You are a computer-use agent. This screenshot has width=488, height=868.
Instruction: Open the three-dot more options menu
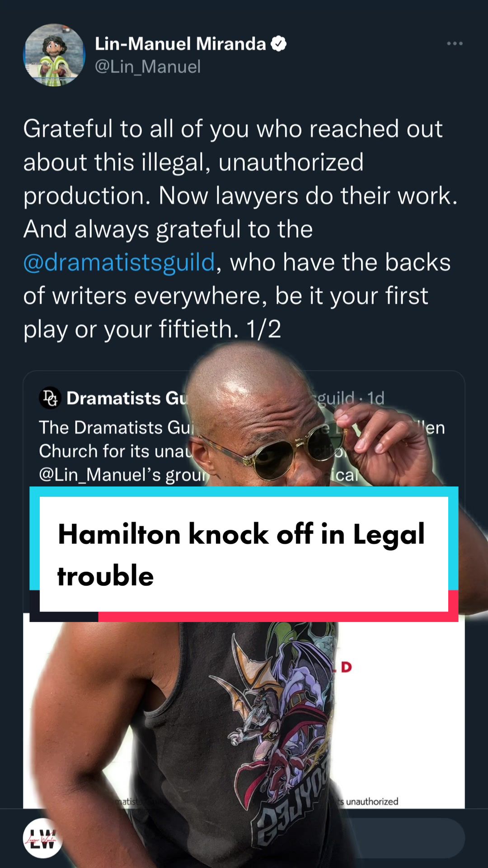pos(455,43)
